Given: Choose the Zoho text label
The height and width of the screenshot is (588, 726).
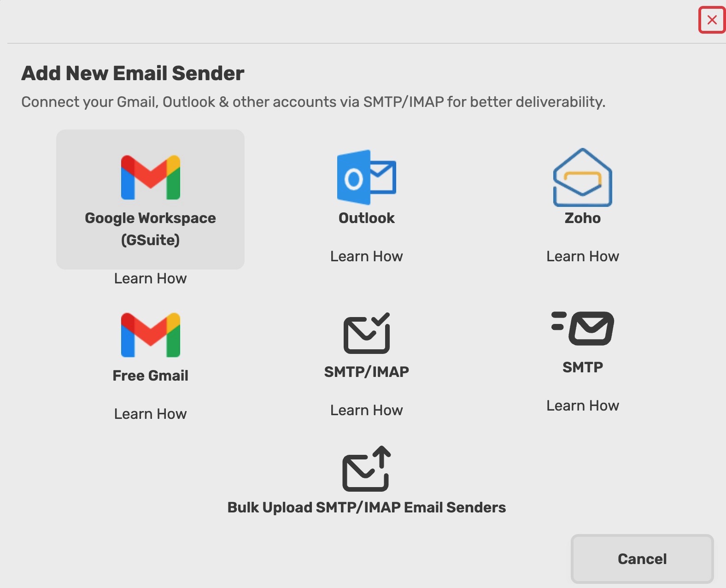Looking at the screenshot, I should point(582,218).
